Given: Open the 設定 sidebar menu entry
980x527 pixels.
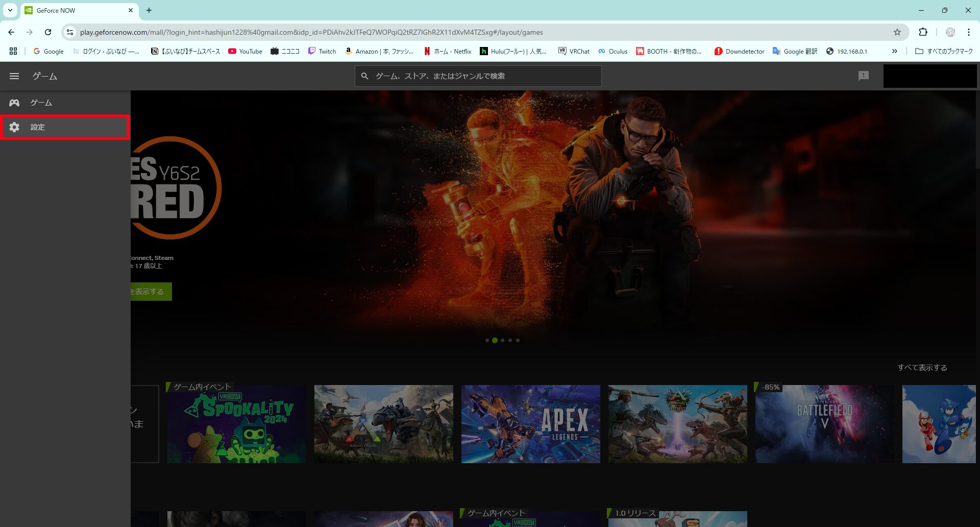Looking at the screenshot, I should pyautogui.click(x=37, y=127).
